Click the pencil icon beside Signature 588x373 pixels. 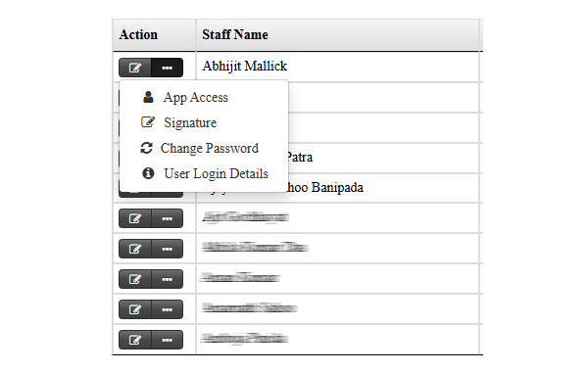tap(148, 122)
